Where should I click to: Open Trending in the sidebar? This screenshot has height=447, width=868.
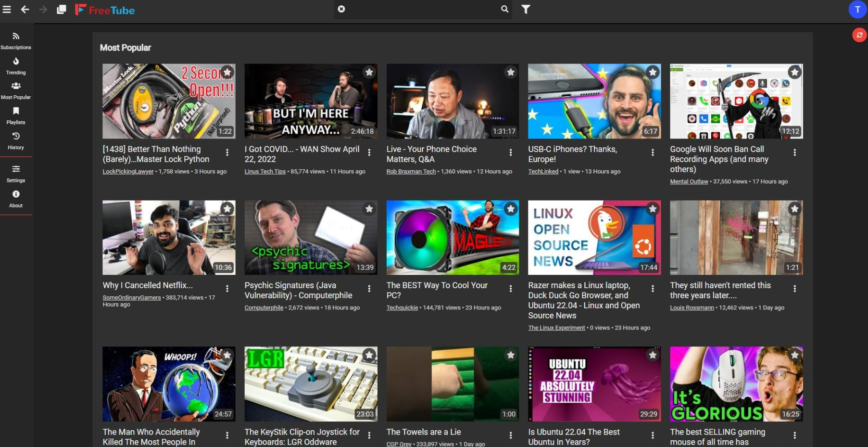pyautogui.click(x=16, y=65)
